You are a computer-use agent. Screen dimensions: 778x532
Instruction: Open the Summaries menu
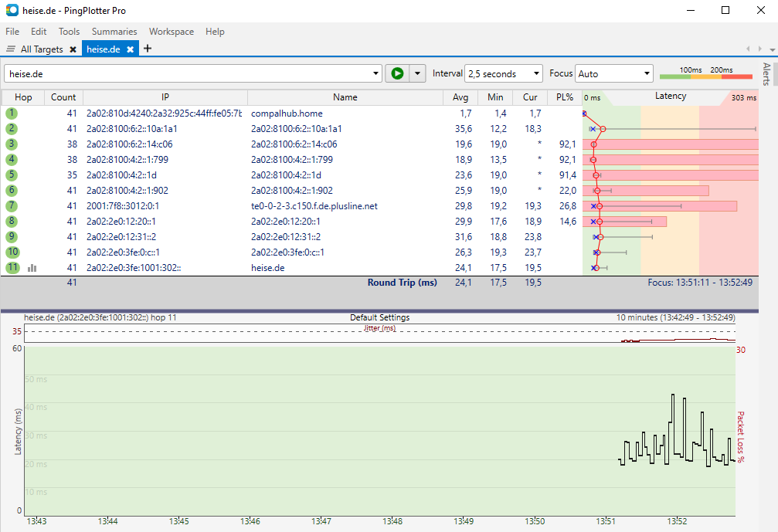(x=114, y=32)
